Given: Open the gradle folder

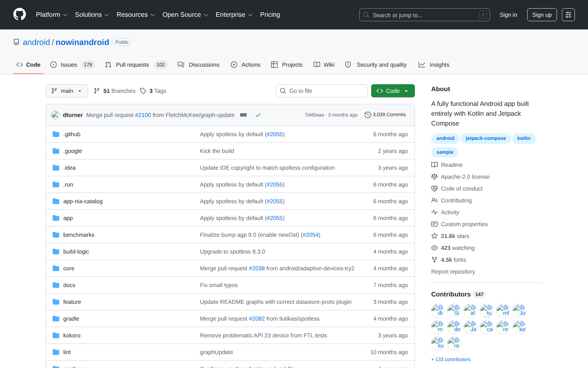Looking at the screenshot, I should tap(71, 319).
